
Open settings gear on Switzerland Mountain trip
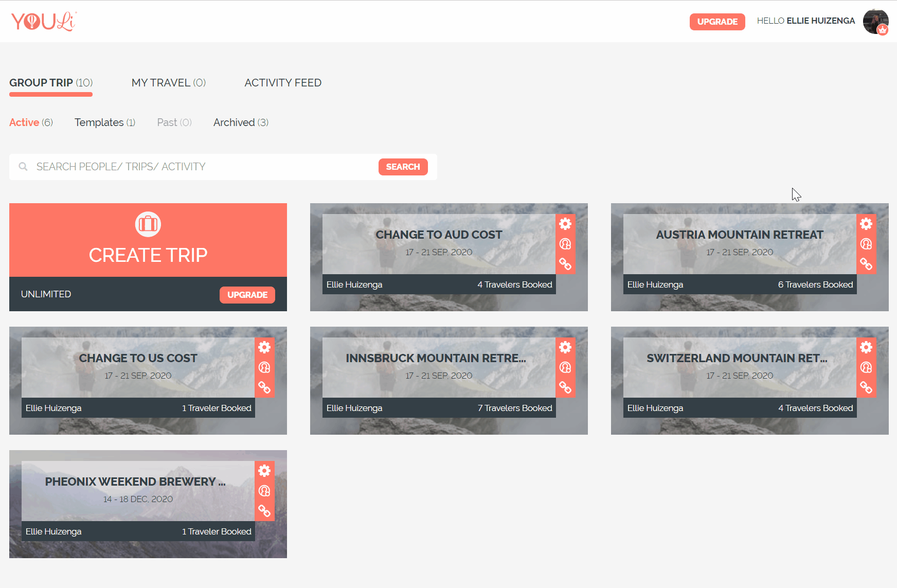click(x=866, y=347)
